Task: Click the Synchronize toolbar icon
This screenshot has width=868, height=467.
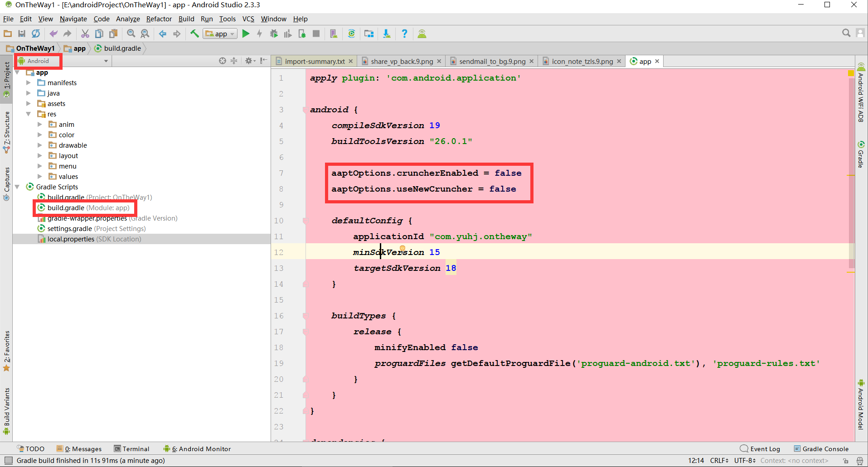Action: (36, 34)
